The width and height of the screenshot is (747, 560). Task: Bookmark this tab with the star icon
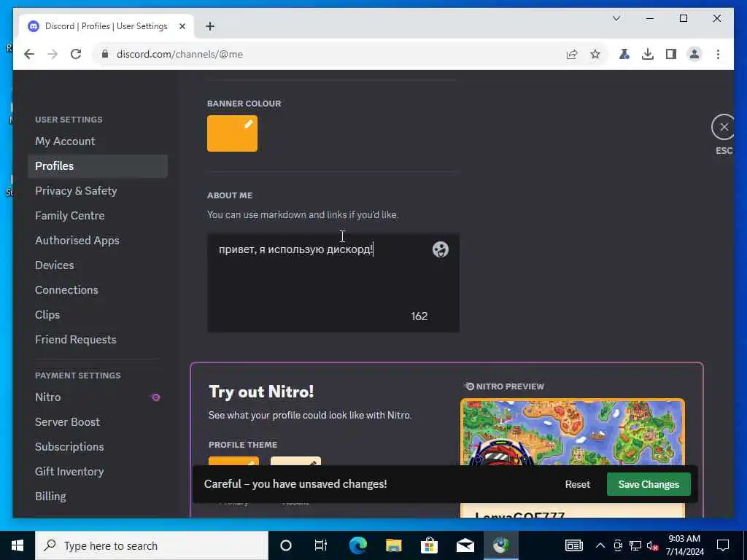[x=595, y=54]
